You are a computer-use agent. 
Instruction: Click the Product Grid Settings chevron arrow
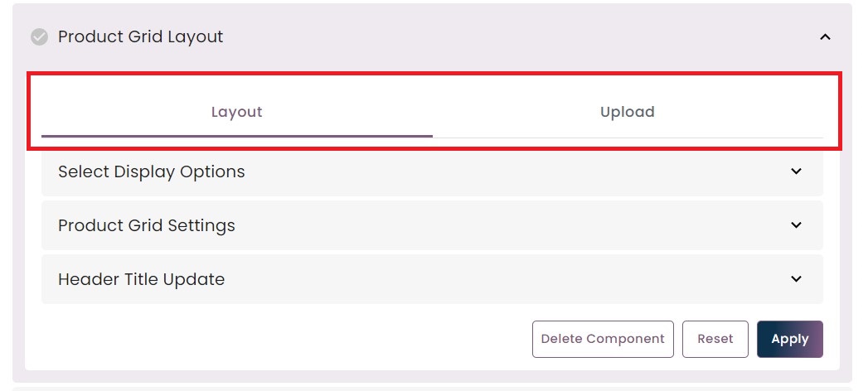(796, 225)
